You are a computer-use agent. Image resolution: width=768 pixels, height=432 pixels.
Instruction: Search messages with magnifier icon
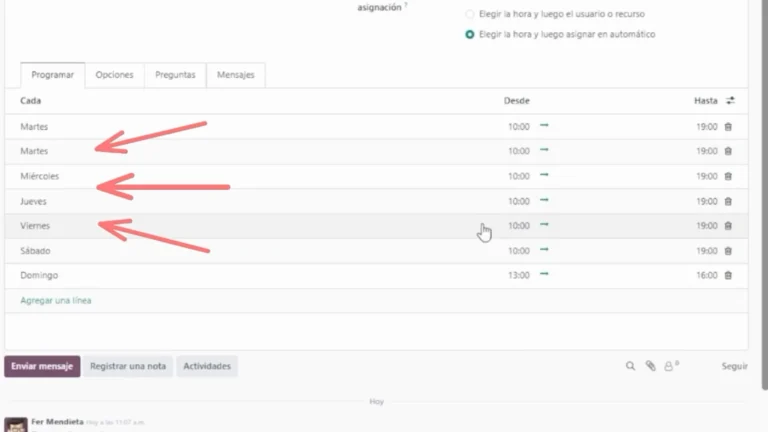[x=630, y=366]
